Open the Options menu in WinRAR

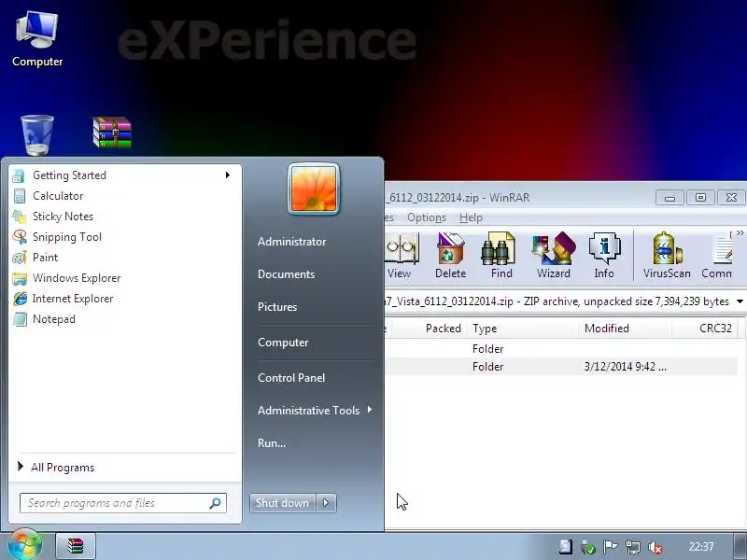point(427,217)
